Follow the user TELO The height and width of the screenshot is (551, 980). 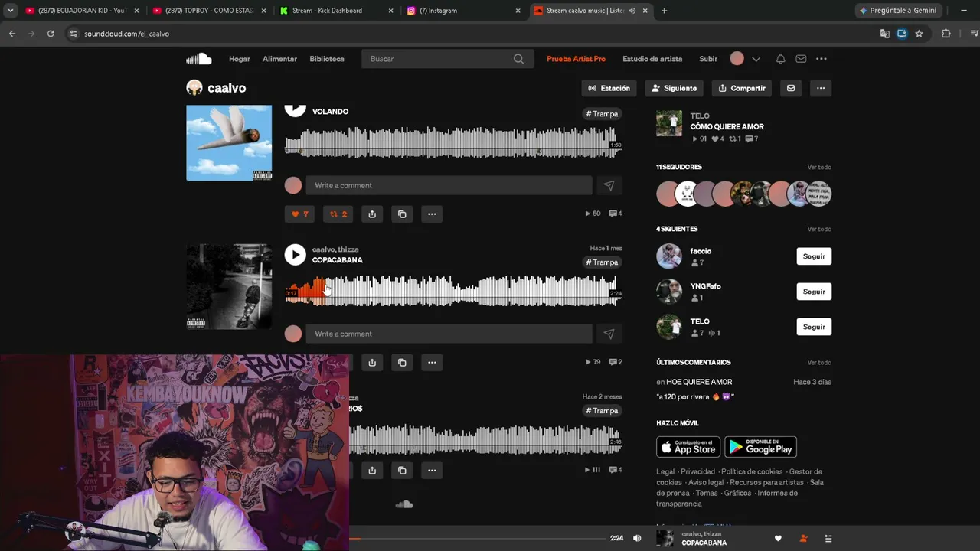point(814,327)
